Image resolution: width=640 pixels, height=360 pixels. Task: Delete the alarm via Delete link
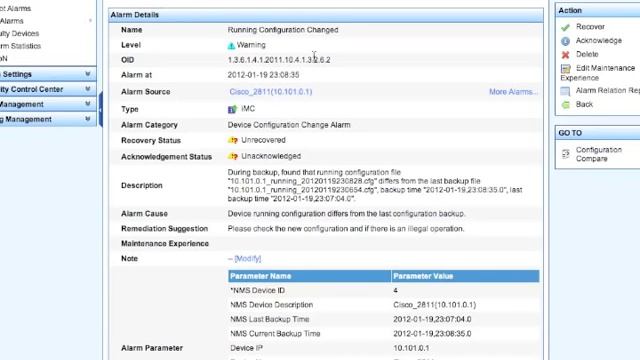click(587, 54)
